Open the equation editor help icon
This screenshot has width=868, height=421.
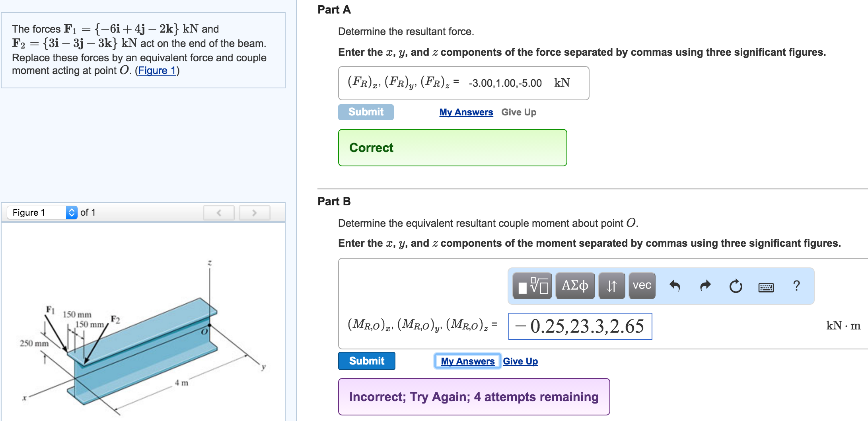[796, 286]
